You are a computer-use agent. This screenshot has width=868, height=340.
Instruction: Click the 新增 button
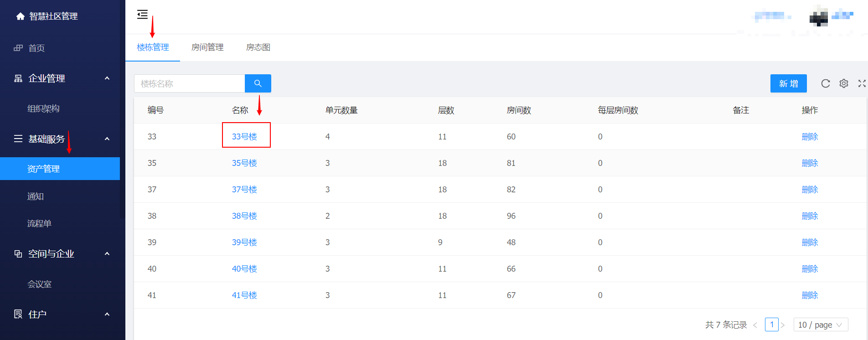pos(788,83)
